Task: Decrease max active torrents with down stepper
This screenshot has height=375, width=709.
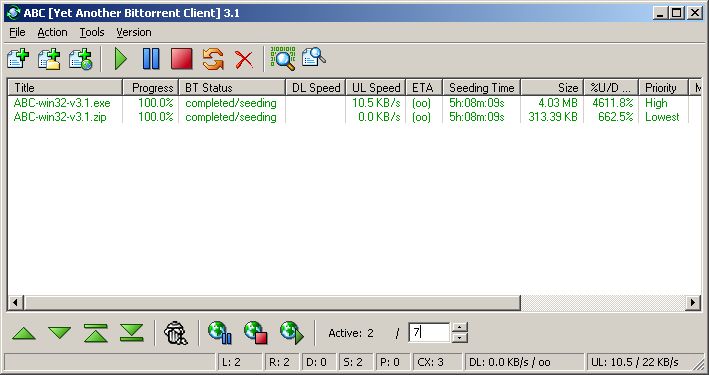Action: 459,338
